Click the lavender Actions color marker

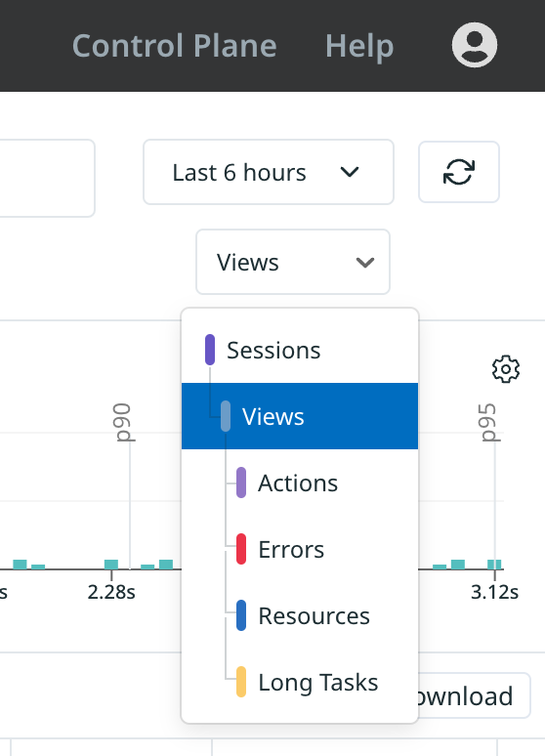tap(241, 483)
